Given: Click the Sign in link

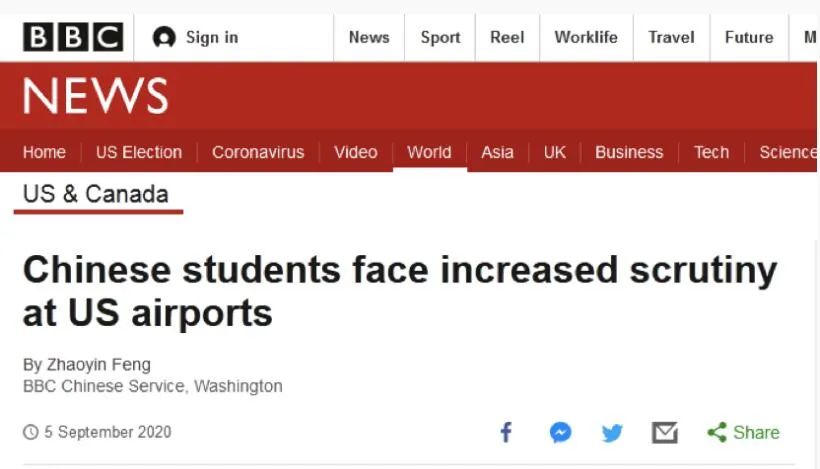Looking at the screenshot, I should (x=211, y=38).
